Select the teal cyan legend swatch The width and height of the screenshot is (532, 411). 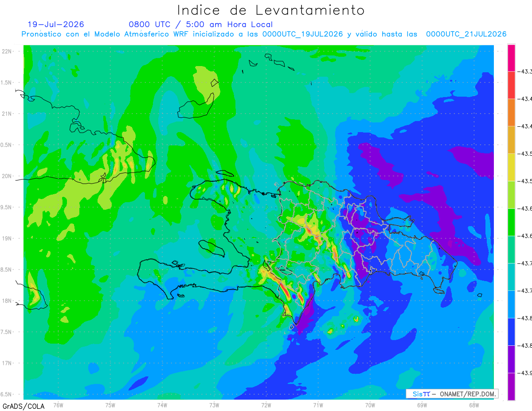[511, 278]
